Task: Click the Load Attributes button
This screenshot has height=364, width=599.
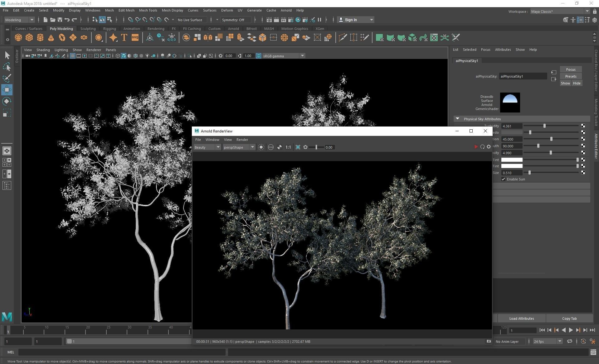Action: (x=521, y=318)
